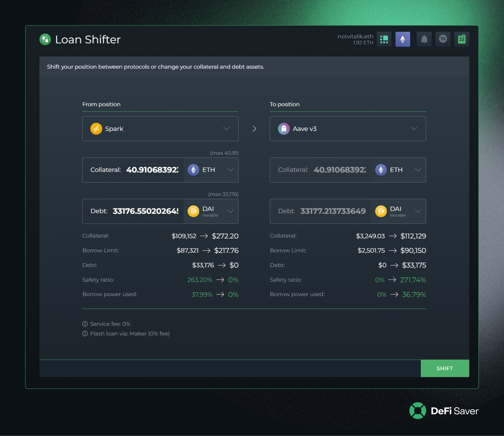Click Flash loan via: Maker text

click(130, 333)
